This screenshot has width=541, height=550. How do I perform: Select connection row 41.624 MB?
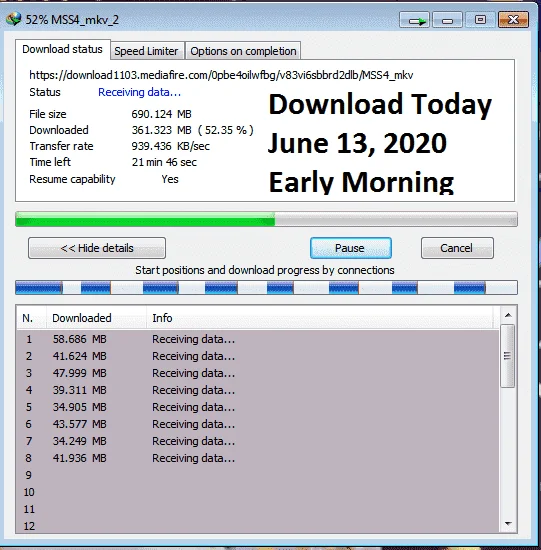pos(258,356)
